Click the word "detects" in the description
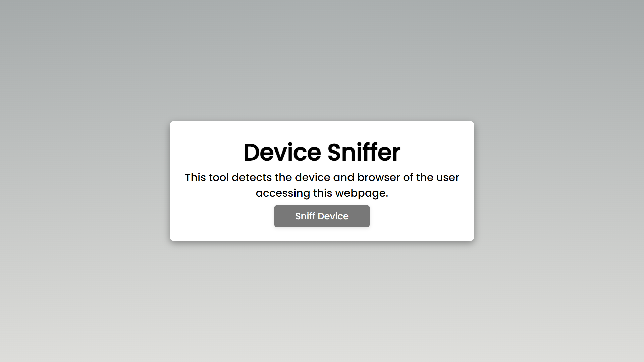The width and height of the screenshot is (644, 362). tap(252, 177)
